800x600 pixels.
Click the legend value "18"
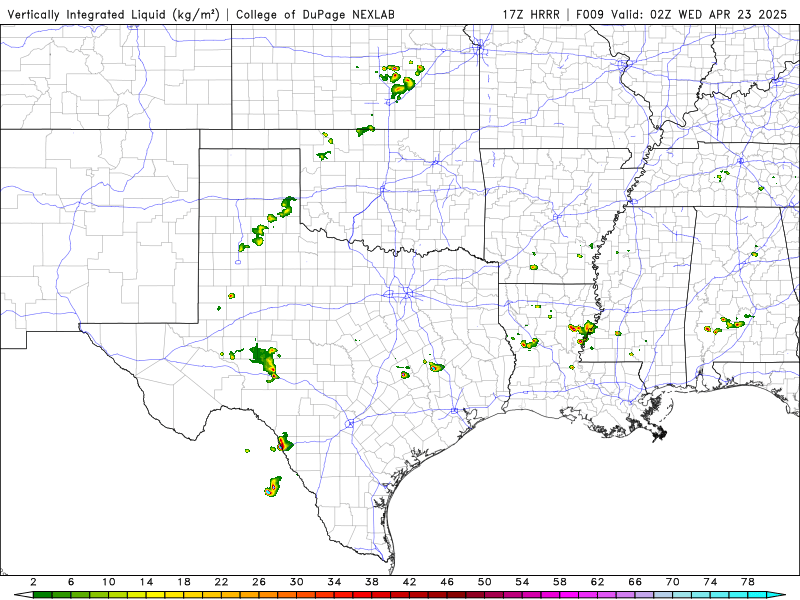click(184, 582)
